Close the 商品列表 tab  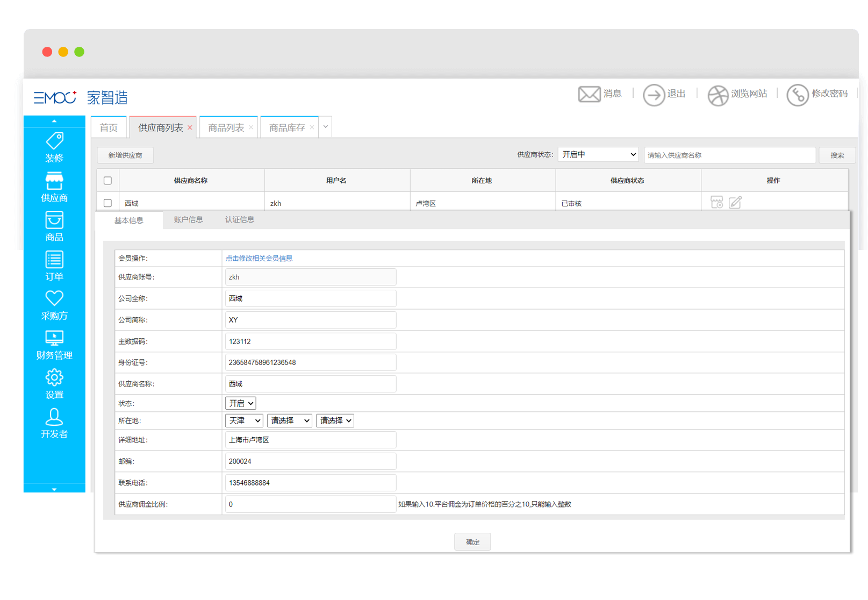(x=251, y=128)
